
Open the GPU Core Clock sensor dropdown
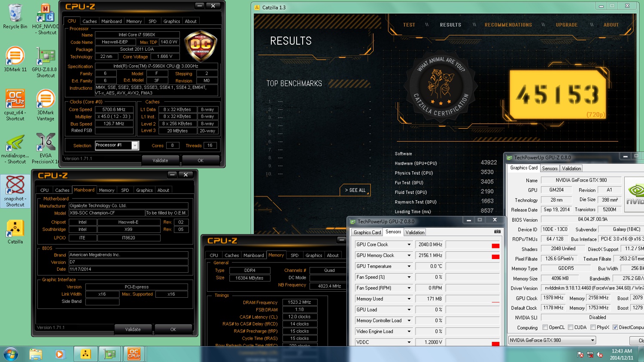click(409, 244)
